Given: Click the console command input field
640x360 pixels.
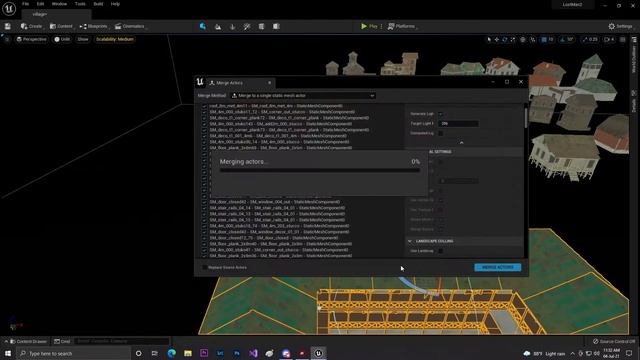Looking at the screenshot, I should pyautogui.click(x=121, y=341).
